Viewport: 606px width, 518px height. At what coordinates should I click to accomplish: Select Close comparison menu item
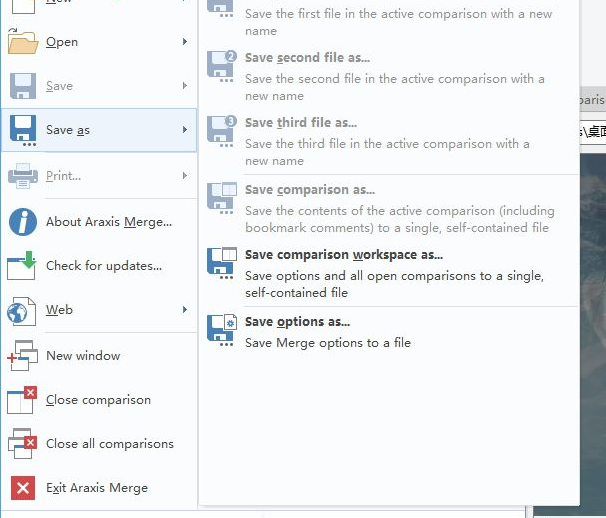[x=99, y=399]
